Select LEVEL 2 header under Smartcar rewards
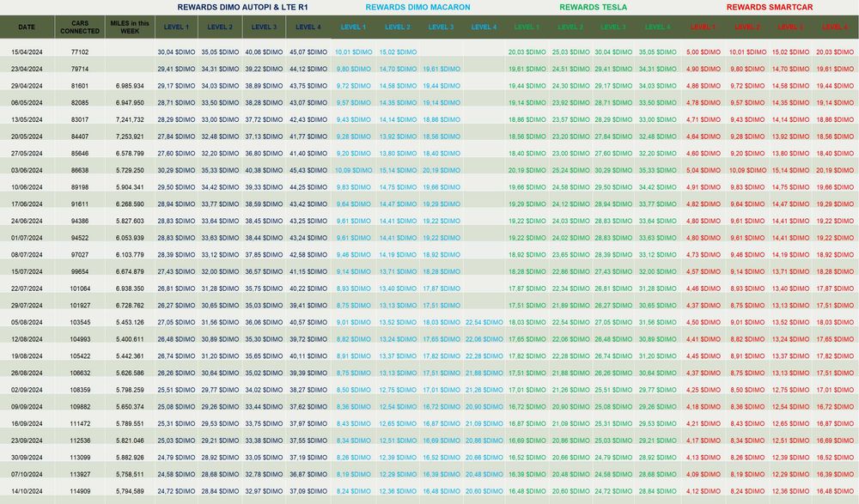The width and height of the screenshot is (859, 504). tap(747, 27)
